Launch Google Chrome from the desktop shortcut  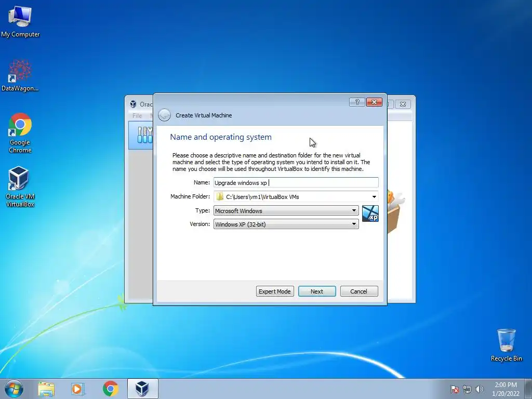(x=20, y=133)
